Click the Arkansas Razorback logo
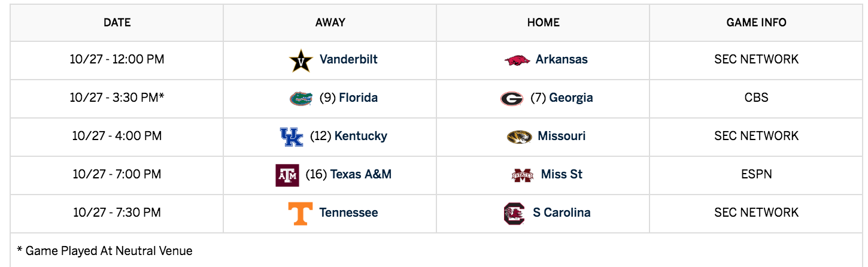868x267 pixels. click(x=517, y=60)
